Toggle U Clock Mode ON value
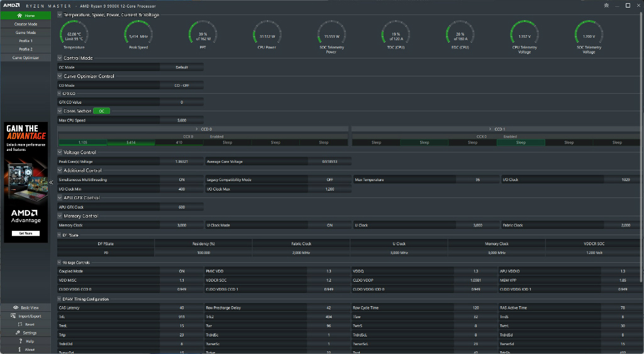Image resolution: width=644 pixels, height=354 pixels. tap(330, 226)
